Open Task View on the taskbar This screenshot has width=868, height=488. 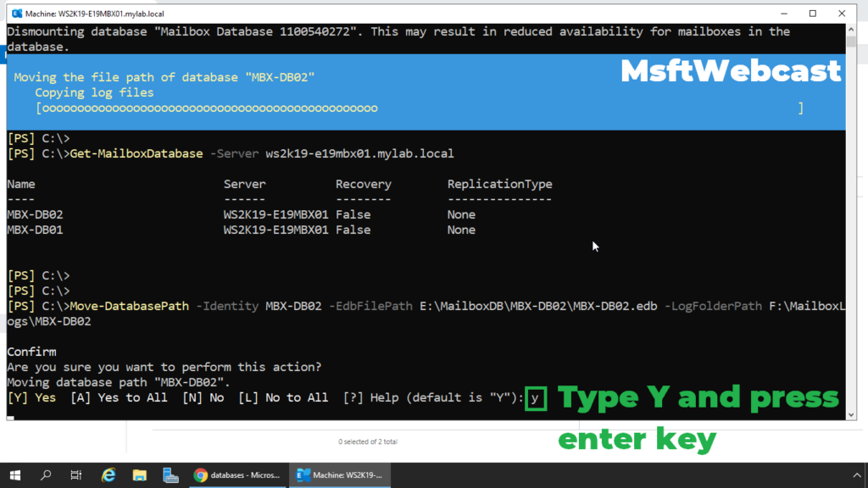(x=75, y=475)
